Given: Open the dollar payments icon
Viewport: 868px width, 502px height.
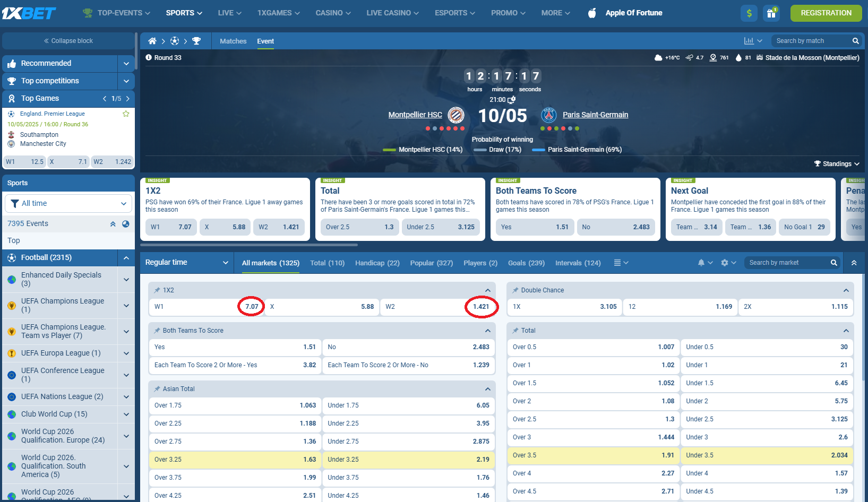Looking at the screenshot, I should (x=749, y=13).
